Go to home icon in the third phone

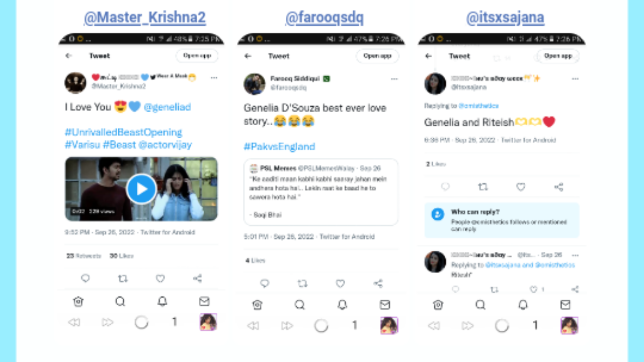[438, 305]
